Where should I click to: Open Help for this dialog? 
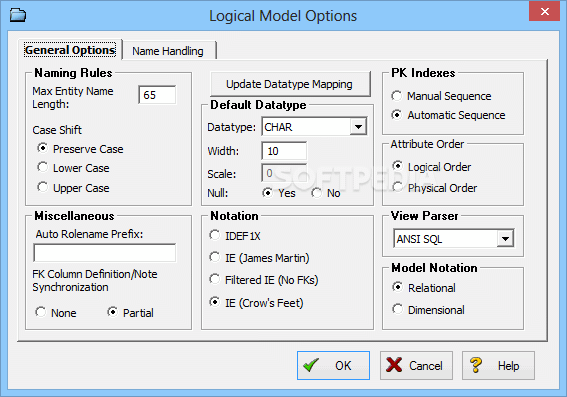498,366
